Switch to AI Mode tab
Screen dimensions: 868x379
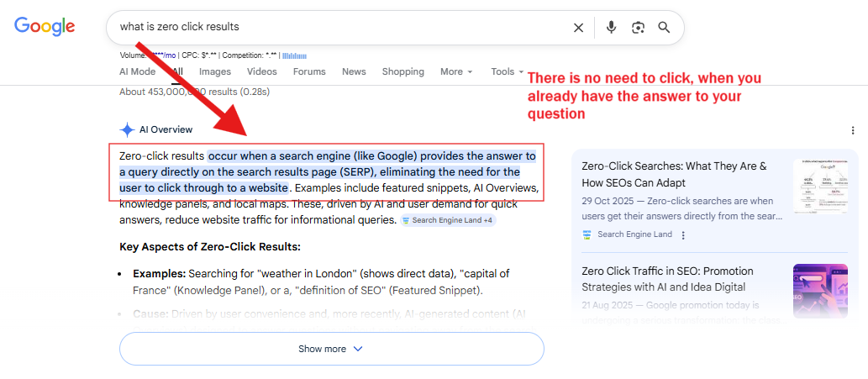pos(137,71)
